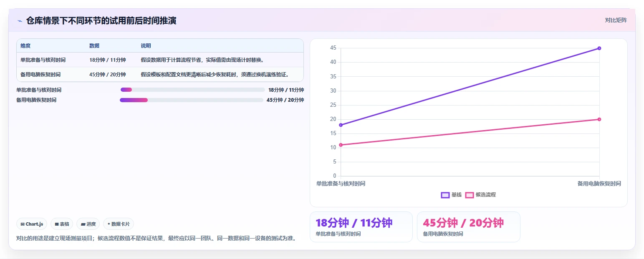Viewport: 644px width, 259px height.
Task: Click the y-axis tick label 25
Action: 333,105
